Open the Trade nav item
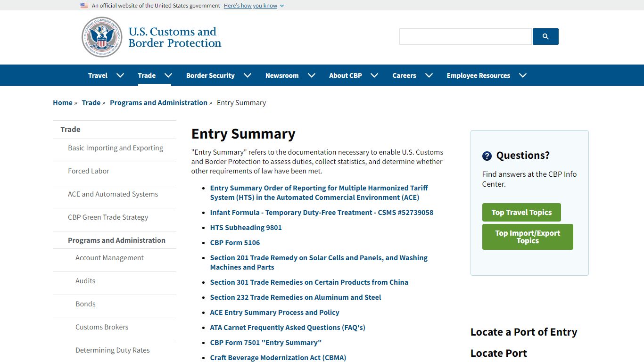Image resolution: width=644 pixels, height=362 pixels. coord(147,75)
